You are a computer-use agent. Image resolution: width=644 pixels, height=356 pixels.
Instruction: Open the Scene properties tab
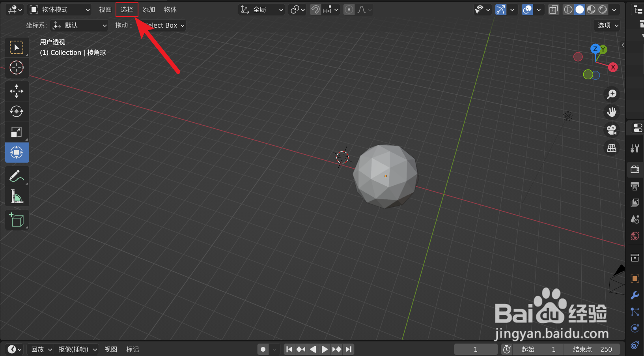click(x=635, y=219)
